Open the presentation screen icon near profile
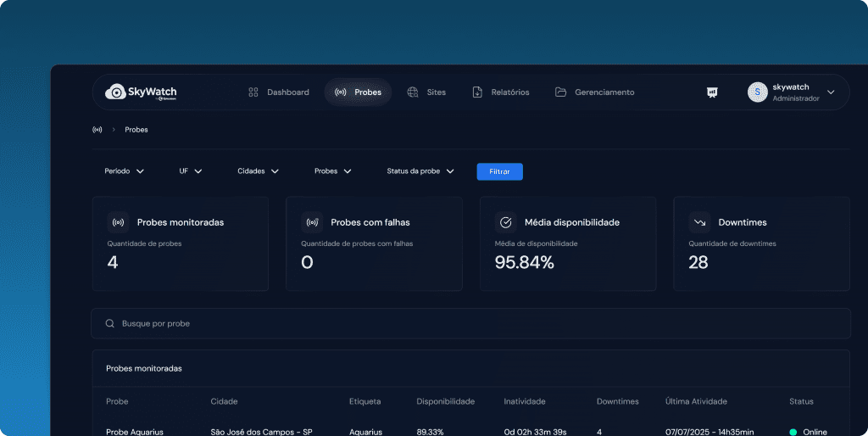The image size is (868, 436). 712,92
